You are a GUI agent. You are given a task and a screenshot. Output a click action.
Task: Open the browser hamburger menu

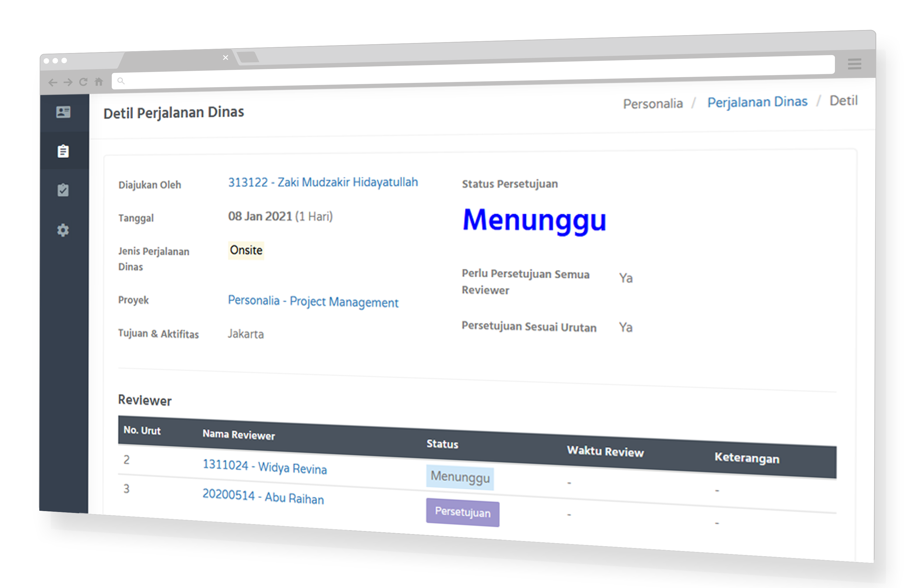coord(854,64)
